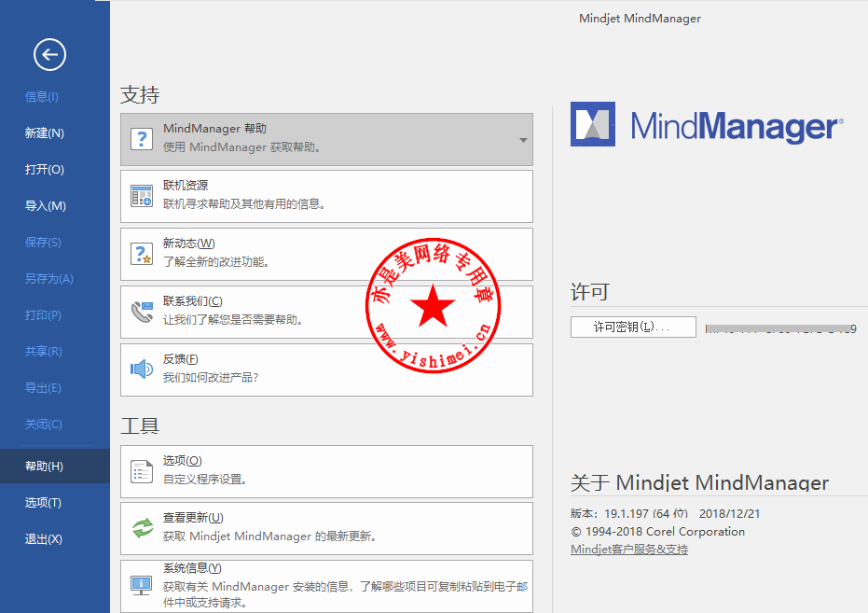Click the 关于 Mindjet MindManager heading

tap(699, 483)
